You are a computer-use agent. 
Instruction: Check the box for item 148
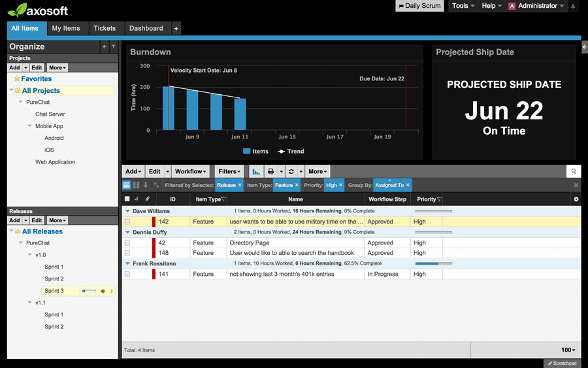127,253
